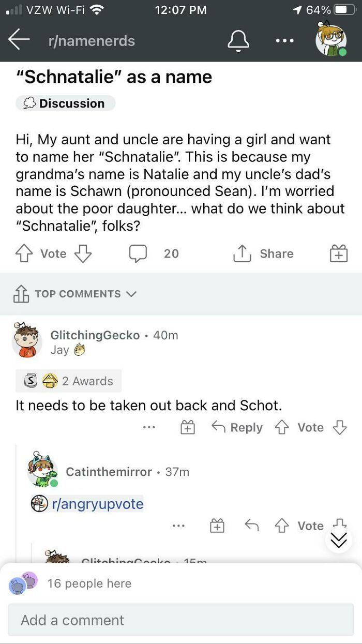
Task: Award GlitchingGecko's comment with gift icon
Action: (187, 427)
